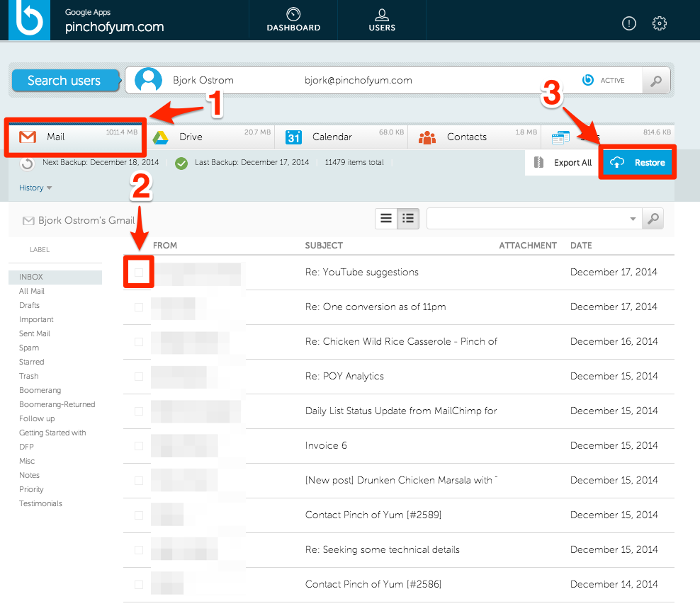
Task: Click the SUBJECT column header
Action: pos(324,245)
